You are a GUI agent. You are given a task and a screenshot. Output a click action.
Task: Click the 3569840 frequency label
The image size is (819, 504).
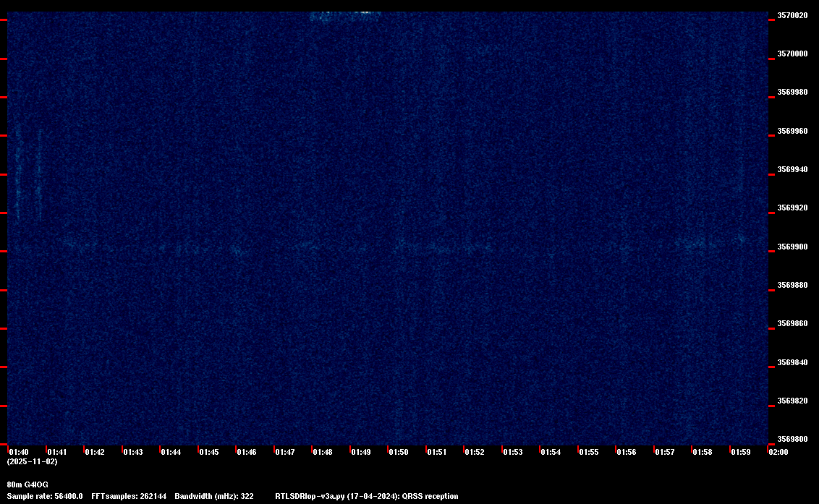(x=792, y=362)
